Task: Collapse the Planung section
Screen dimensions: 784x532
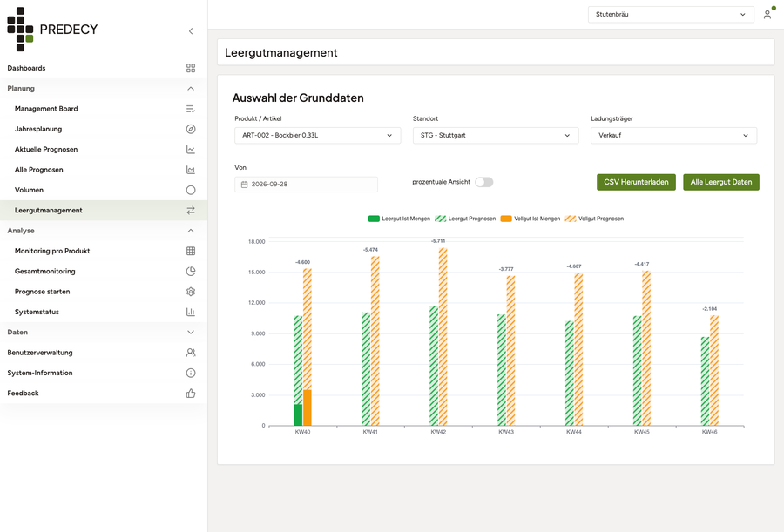Action: (x=104, y=89)
